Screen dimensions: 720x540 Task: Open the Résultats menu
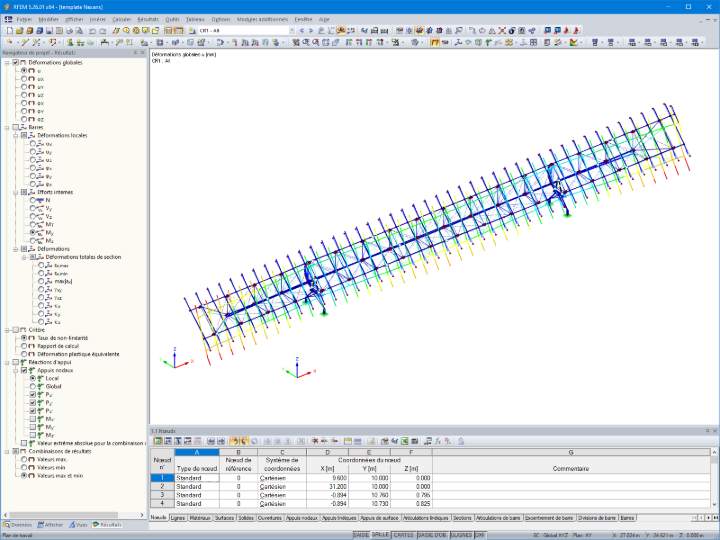[148, 19]
